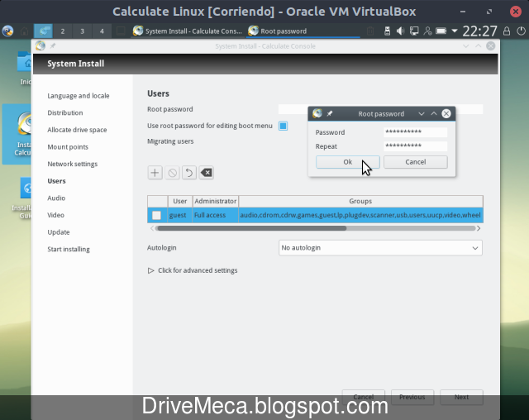The image size is (529, 420).
Task: Tick the guest user row checkbox
Action: coord(156,215)
